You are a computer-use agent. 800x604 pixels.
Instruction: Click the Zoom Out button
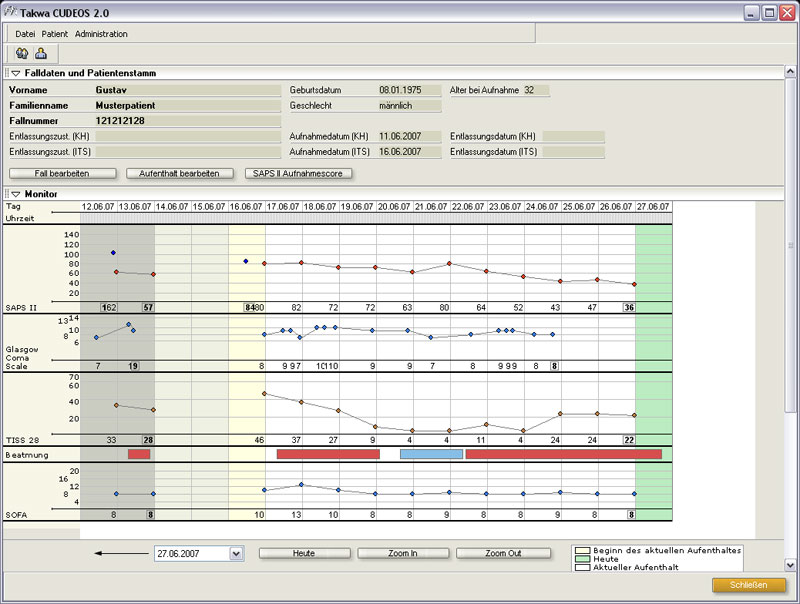(x=504, y=553)
